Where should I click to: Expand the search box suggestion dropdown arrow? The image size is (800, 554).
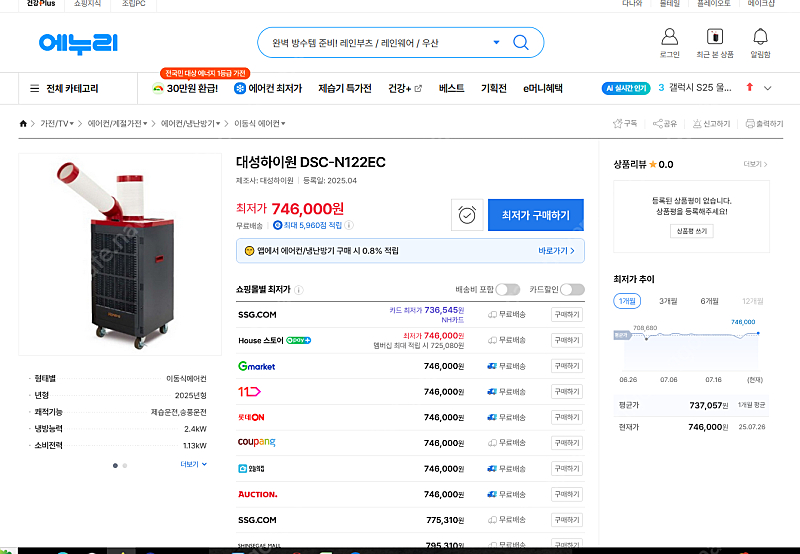point(496,43)
